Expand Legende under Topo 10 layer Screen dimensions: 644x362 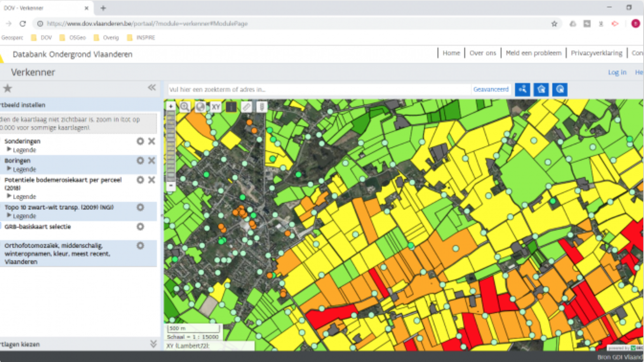(21, 216)
